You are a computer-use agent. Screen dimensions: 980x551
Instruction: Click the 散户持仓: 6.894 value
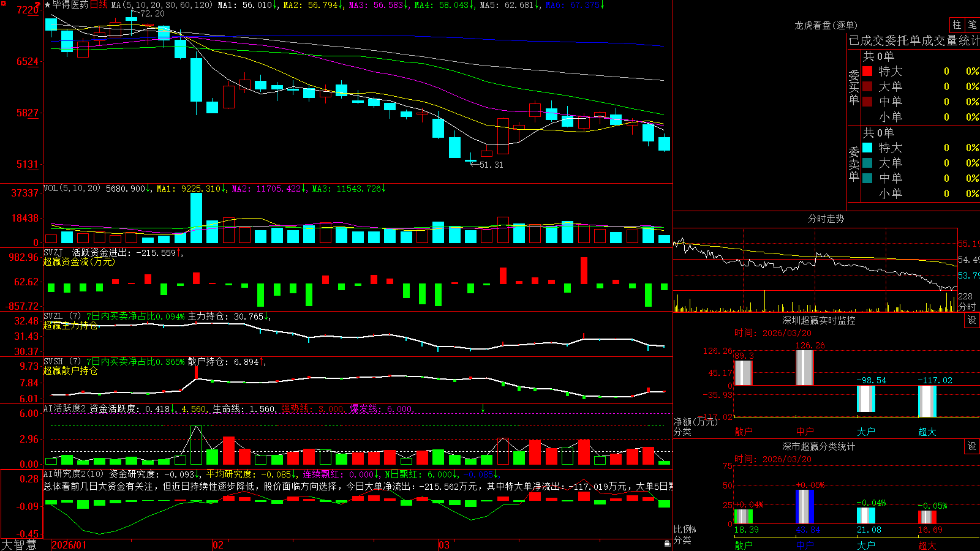tap(223, 362)
